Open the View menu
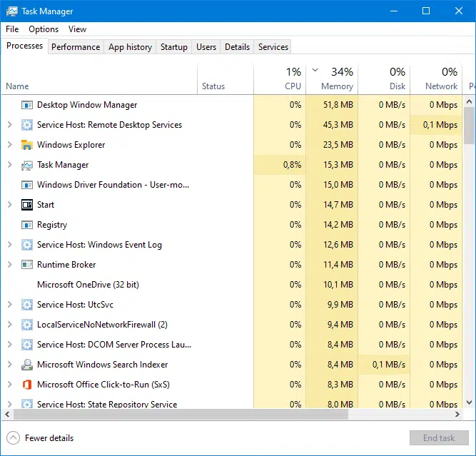The height and width of the screenshot is (456, 476). click(x=77, y=29)
